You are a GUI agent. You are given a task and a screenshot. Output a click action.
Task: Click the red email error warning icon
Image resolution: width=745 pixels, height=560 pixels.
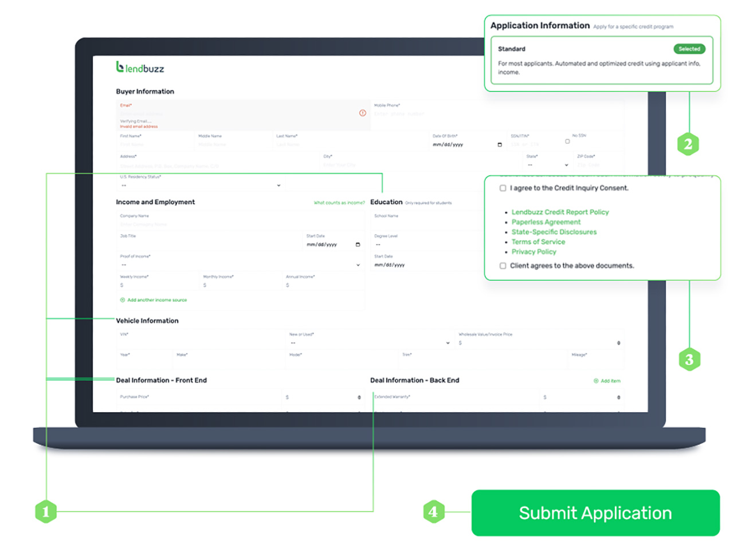(x=363, y=113)
